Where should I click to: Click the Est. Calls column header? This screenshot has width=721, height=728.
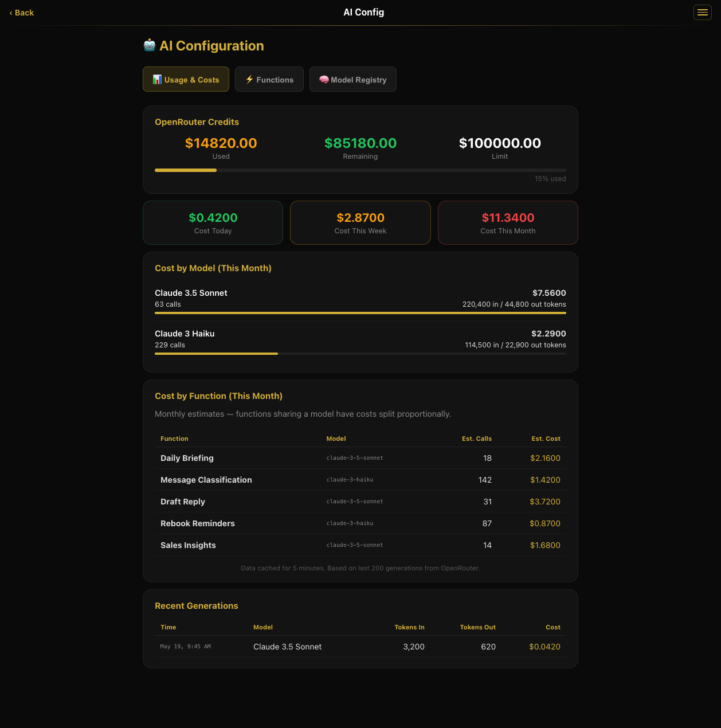tap(477, 439)
